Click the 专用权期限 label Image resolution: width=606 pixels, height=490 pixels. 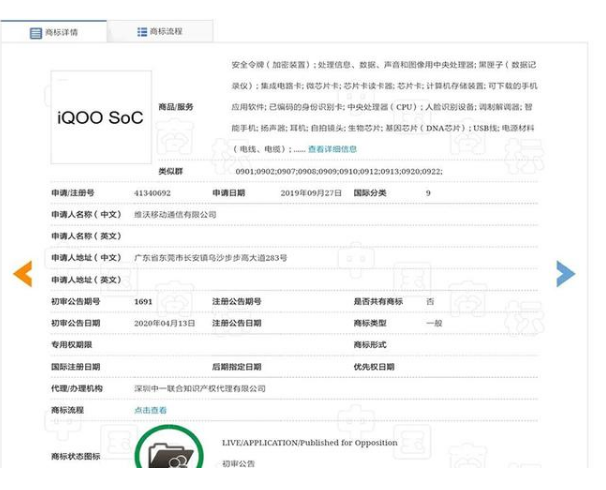[71, 345]
